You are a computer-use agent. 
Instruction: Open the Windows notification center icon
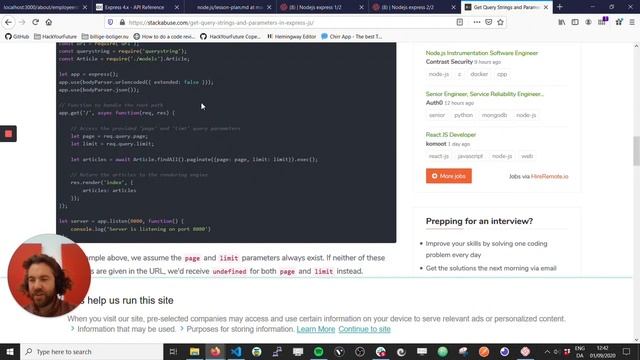pos(626,352)
